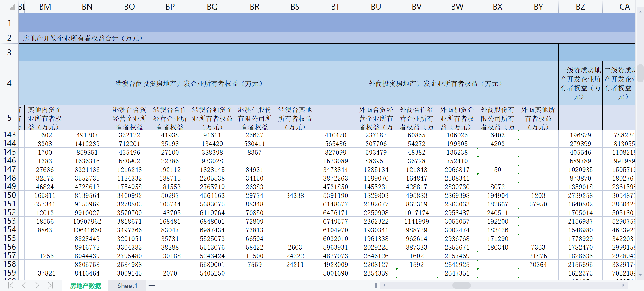The height and width of the screenshot is (291, 644).
Task: Click the 港澳台合作经营企业所有者权益 header cell
Action: (170, 118)
